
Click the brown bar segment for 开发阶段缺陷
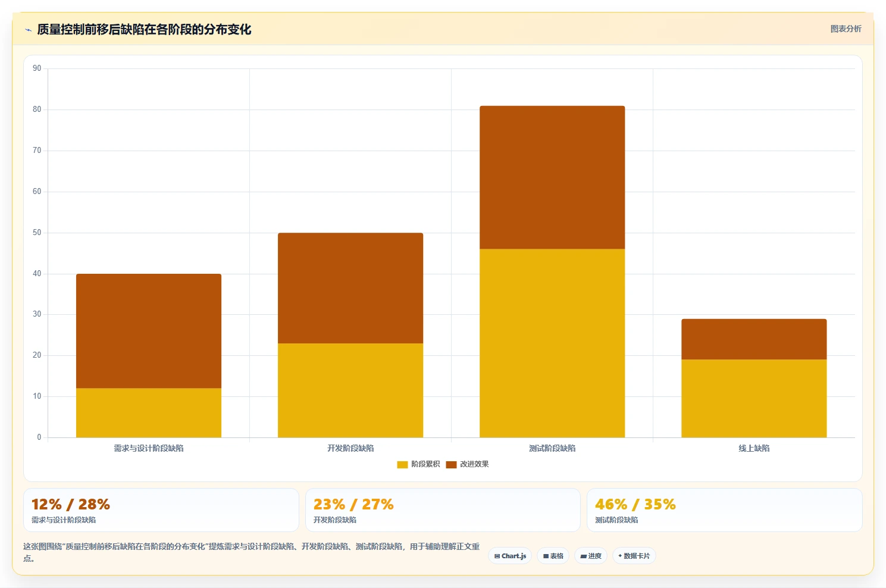click(350, 288)
